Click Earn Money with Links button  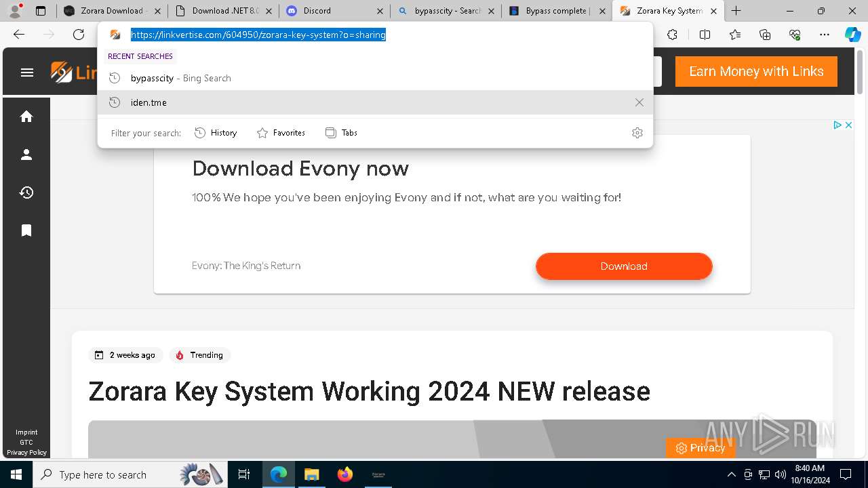point(756,71)
